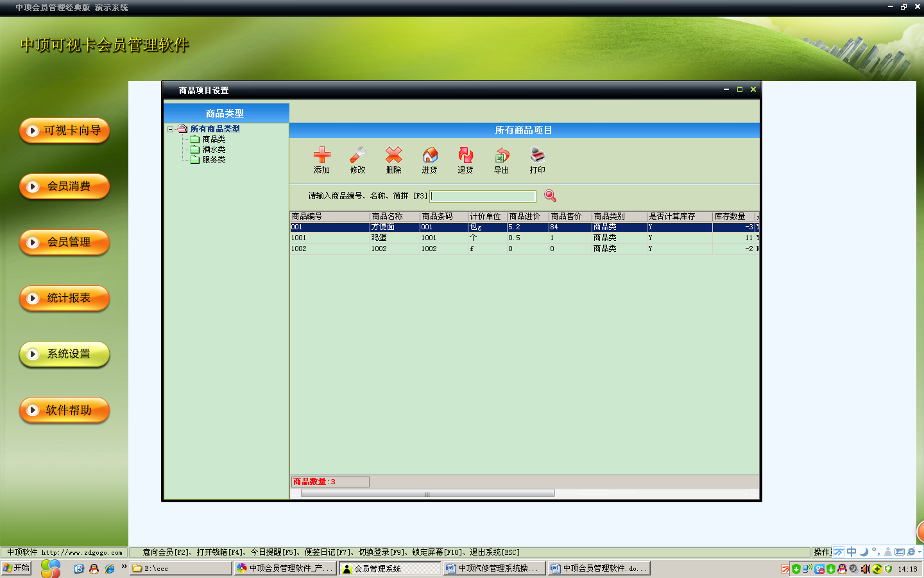Toggle full/half width with the moon icon
924x578 pixels.
point(864,551)
